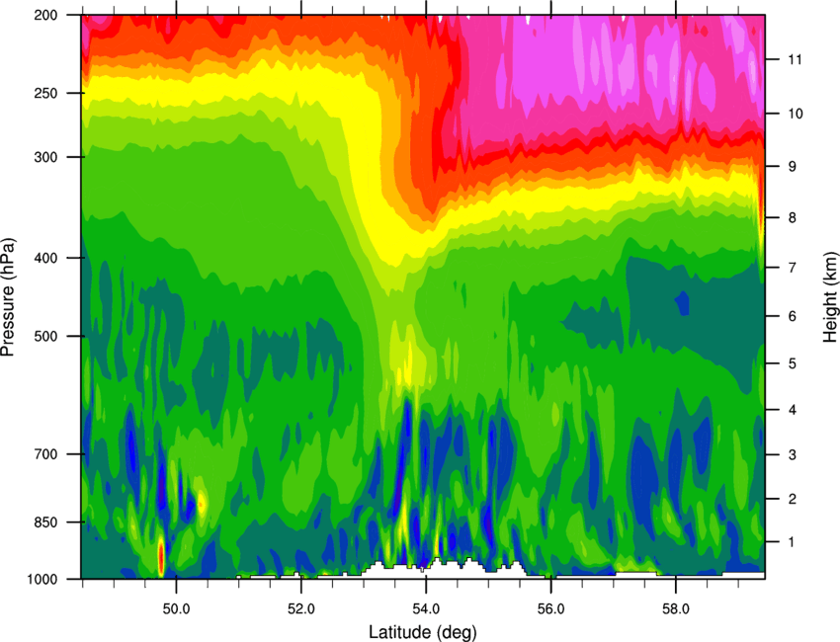
Task: Click the 10 km height label
Action: tap(795, 114)
